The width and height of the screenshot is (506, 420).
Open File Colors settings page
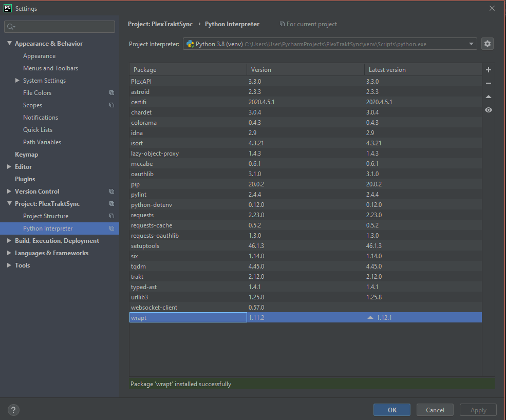point(37,93)
